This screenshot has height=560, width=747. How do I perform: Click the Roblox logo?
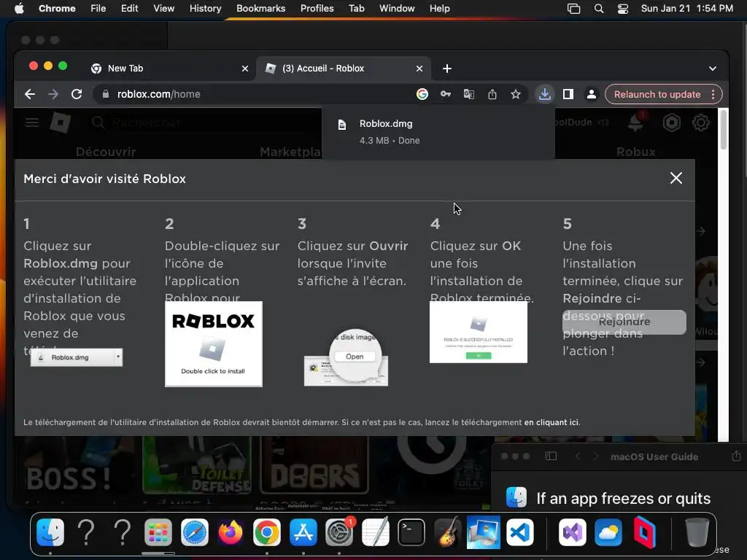(61, 122)
